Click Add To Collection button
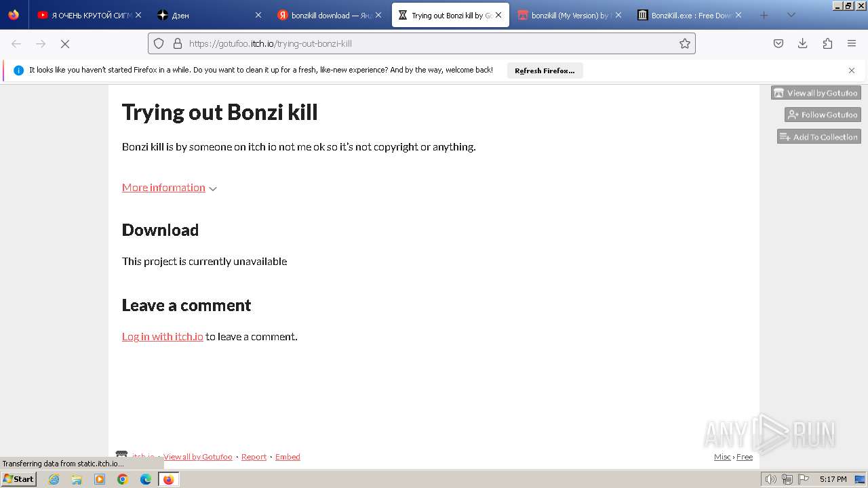The height and width of the screenshot is (488, 868). tap(819, 137)
